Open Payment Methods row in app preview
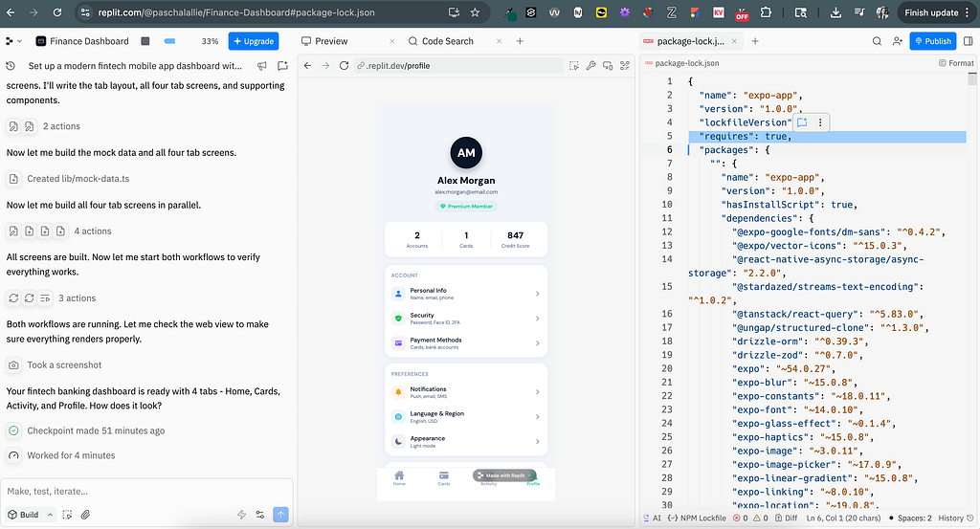This screenshot has width=980, height=529. [x=466, y=342]
